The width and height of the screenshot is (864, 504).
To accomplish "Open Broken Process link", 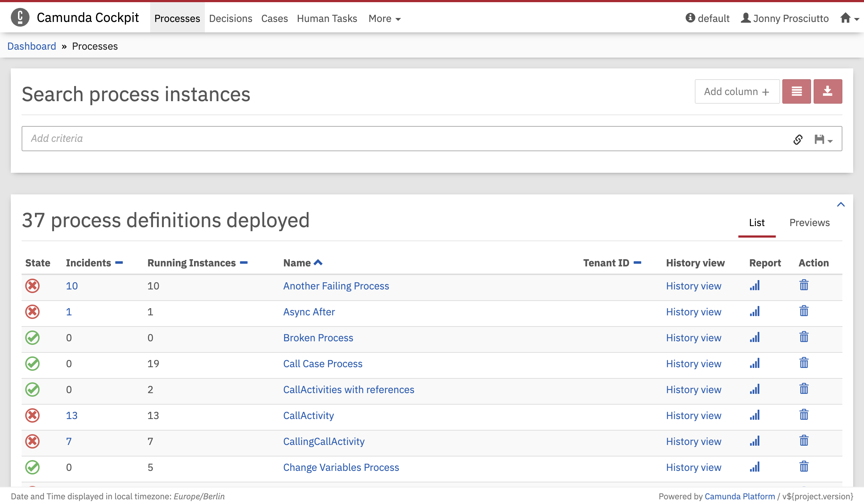I will (x=318, y=338).
